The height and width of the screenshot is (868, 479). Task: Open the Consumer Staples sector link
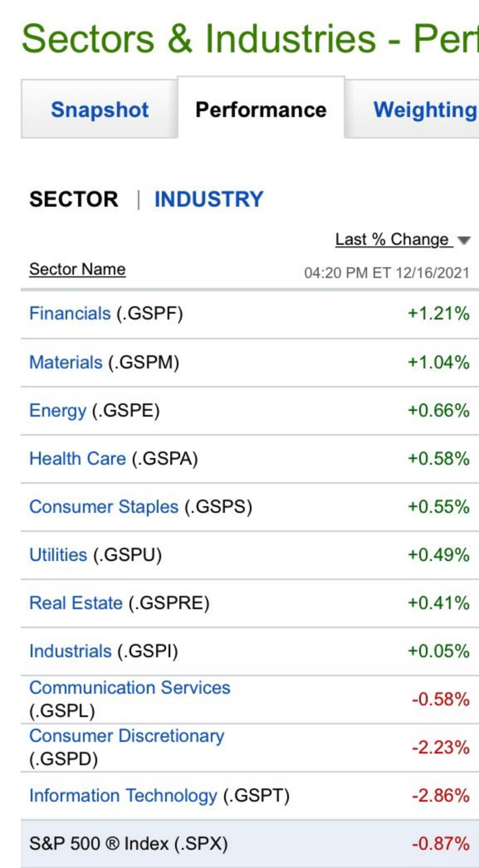tap(104, 507)
